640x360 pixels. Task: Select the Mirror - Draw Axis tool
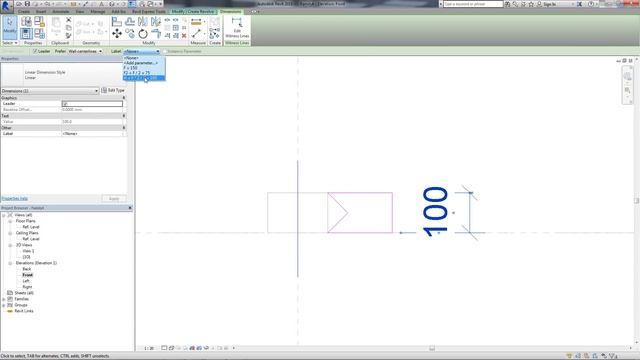coord(156,22)
